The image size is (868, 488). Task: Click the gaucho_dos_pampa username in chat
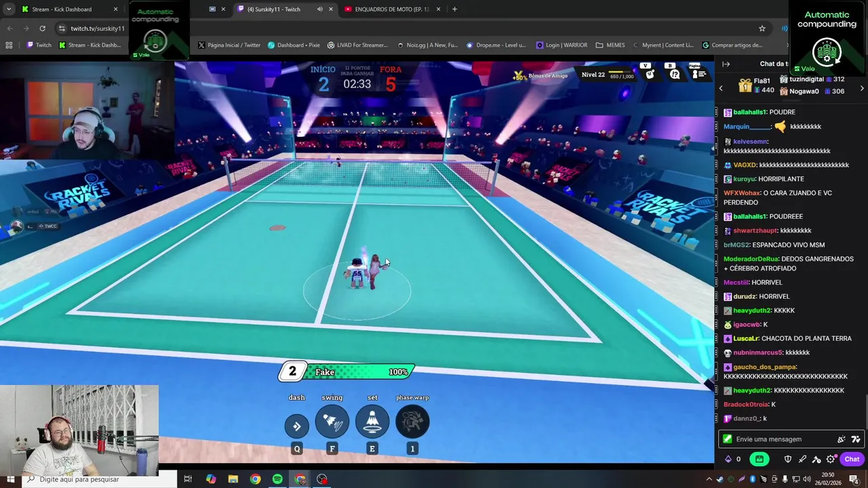click(x=764, y=367)
